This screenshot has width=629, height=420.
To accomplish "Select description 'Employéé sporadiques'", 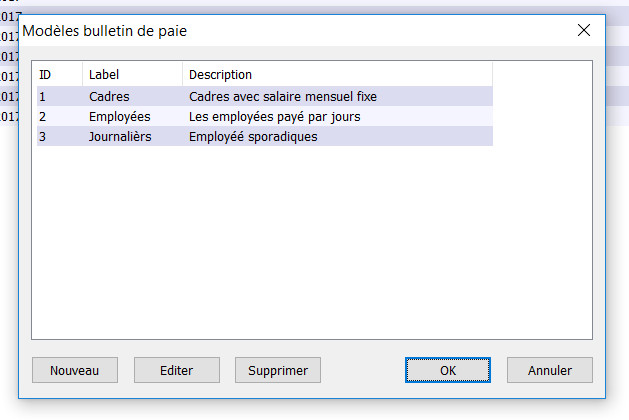I will pyautogui.click(x=253, y=137).
